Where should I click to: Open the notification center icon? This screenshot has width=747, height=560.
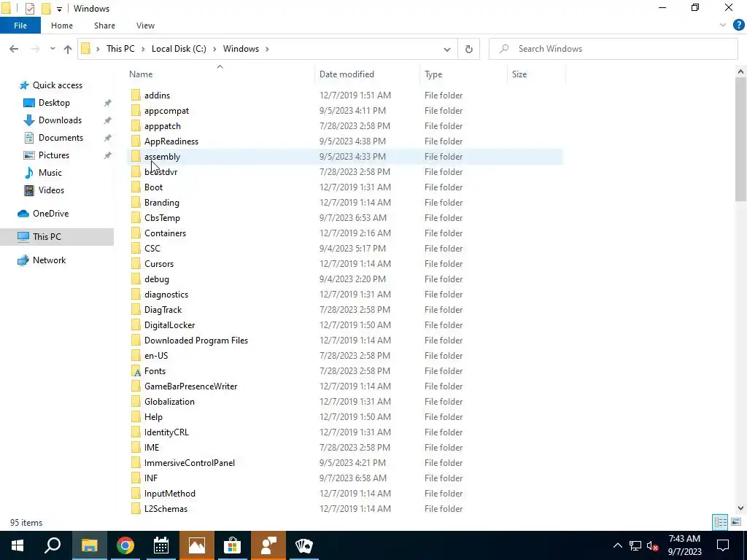tap(723, 545)
